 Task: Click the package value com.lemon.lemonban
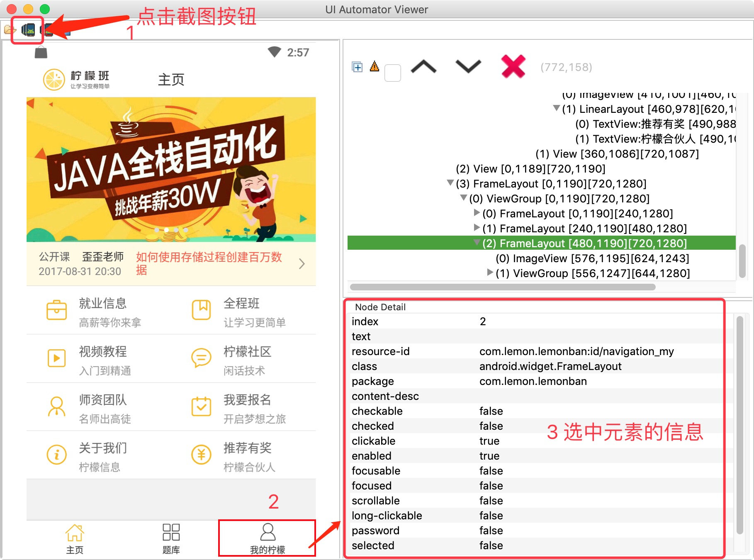pyautogui.click(x=533, y=381)
